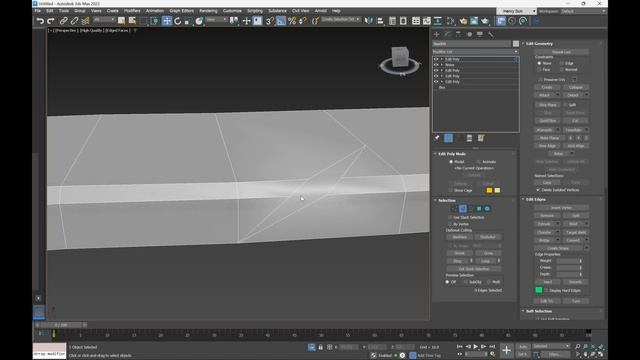This screenshot has height=360, width=640.
Task: Select Edge sub-object level icon
Action: [463, 209]
